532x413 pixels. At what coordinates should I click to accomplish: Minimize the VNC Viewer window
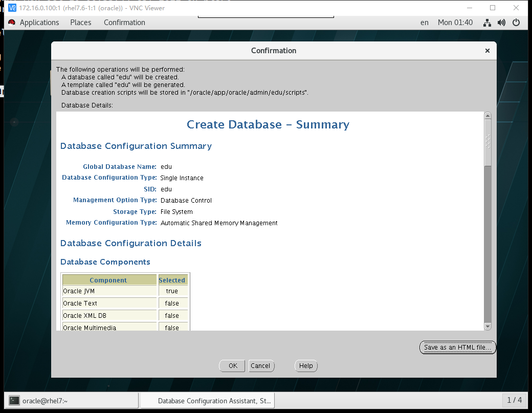click(470, 8)
